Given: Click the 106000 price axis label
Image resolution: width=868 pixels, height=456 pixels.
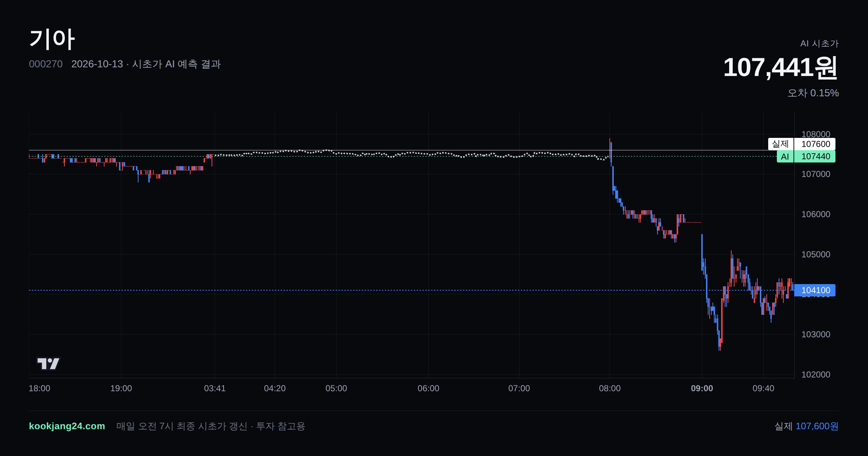Looking at the screenshot, I should point(816,214).
